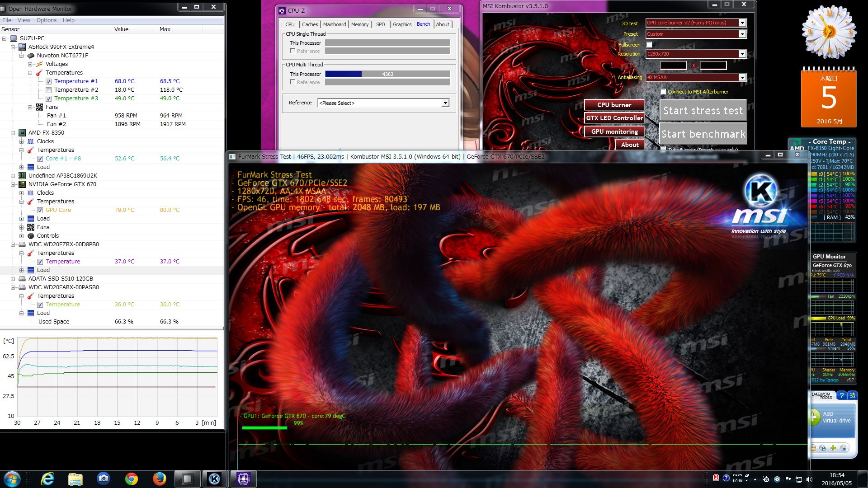Click the volume speaker tray icon

[x=809, y=479]
